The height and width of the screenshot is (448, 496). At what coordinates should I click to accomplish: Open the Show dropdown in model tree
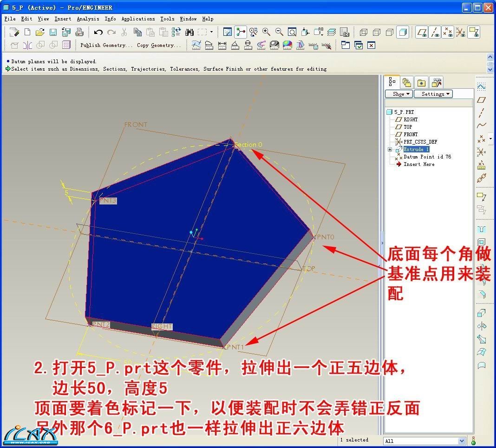click(x=399, y=94)
